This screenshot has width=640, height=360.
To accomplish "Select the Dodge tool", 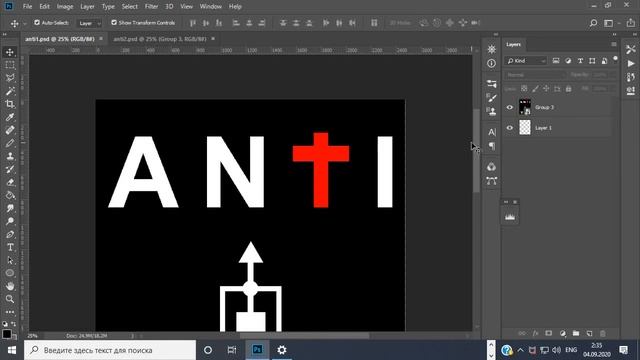I will [x=10, y=222].
